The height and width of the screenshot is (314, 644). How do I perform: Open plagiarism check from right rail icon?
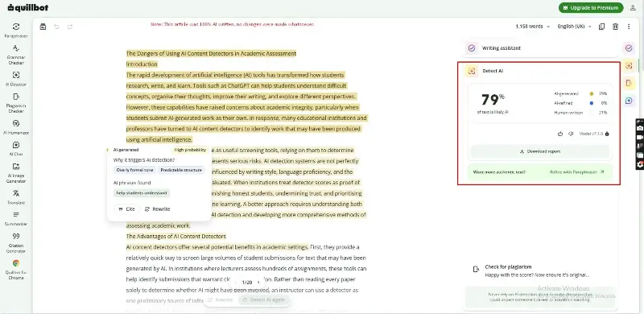(x=629, y=83)
